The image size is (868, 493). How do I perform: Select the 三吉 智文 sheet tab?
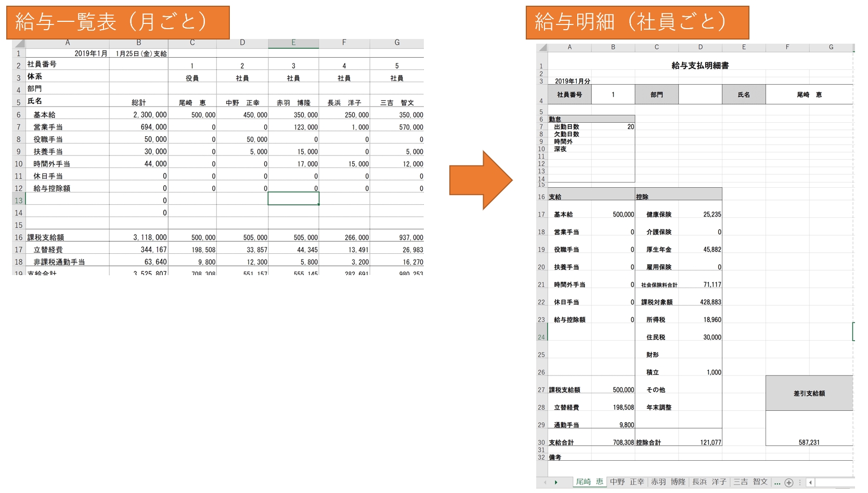(x=750, y=482)
